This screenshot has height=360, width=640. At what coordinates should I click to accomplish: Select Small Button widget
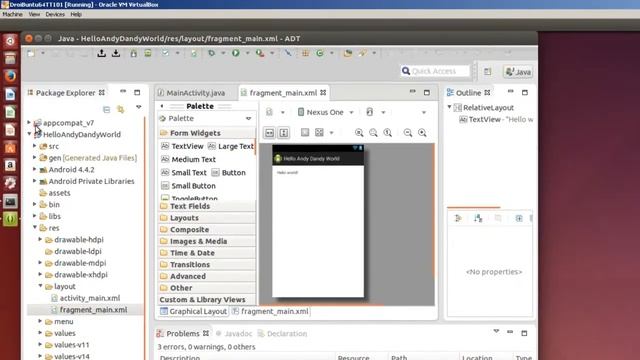(189, 186)
